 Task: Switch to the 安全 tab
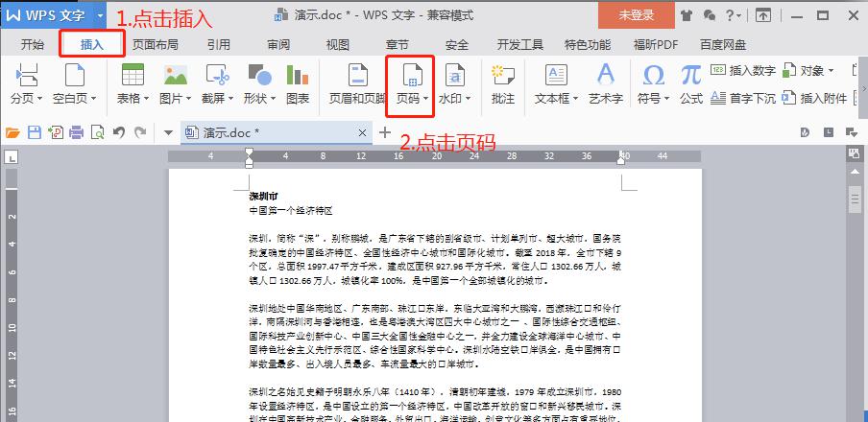coord(457,45)
